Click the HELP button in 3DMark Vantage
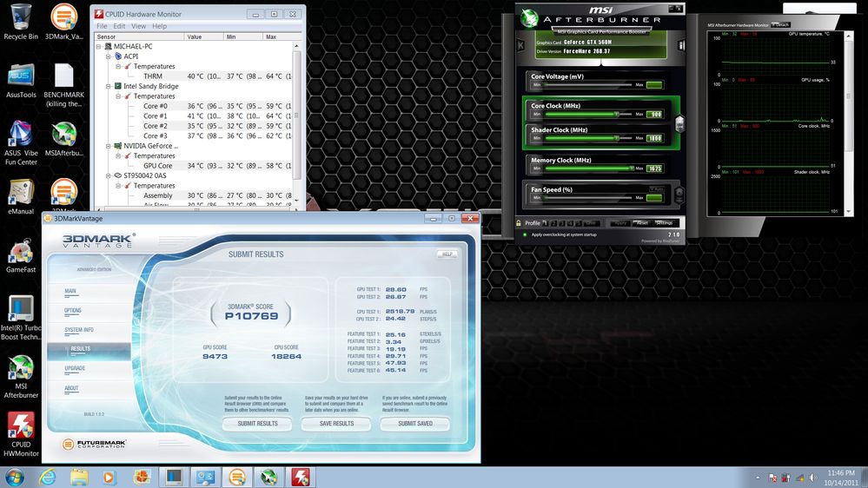868x488 pixels. point(447,254)
